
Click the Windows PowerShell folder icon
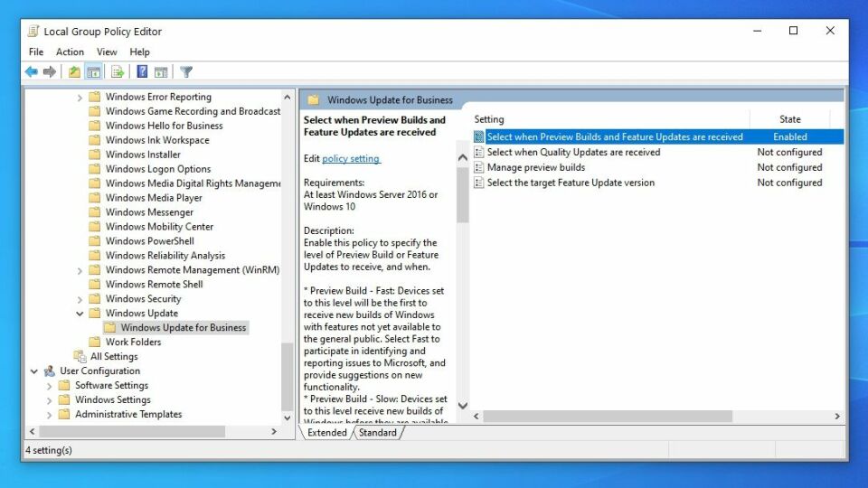[95, 241]
